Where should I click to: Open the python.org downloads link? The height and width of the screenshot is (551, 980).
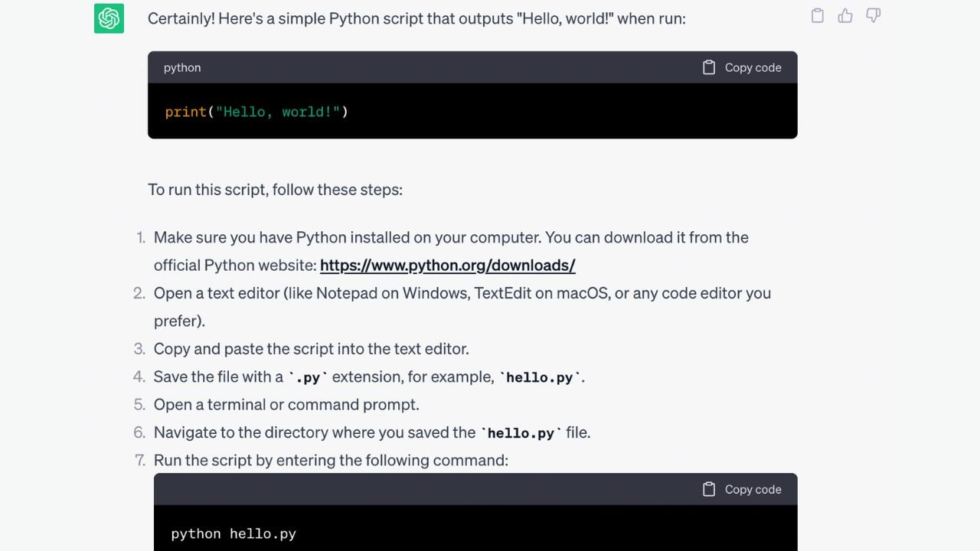pos(448,266)
